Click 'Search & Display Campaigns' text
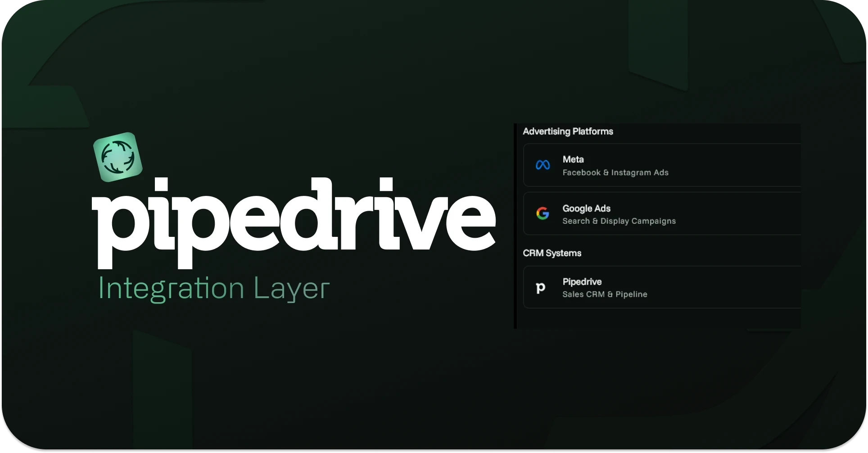The width and height of the screenshot is (868, 453). pos(619,221)
